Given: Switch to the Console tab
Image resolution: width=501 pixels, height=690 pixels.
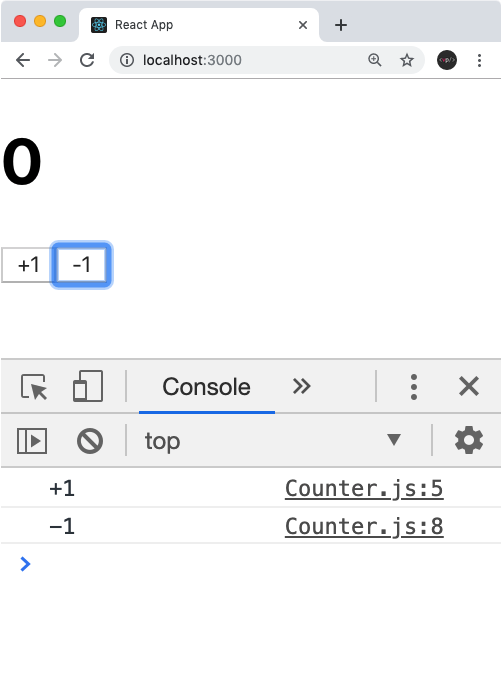Looking at the screenshot, I should point(206,387).
